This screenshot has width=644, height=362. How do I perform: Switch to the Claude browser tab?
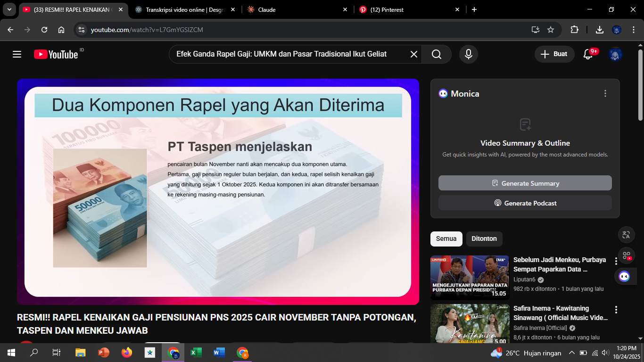tap(298, 9)
